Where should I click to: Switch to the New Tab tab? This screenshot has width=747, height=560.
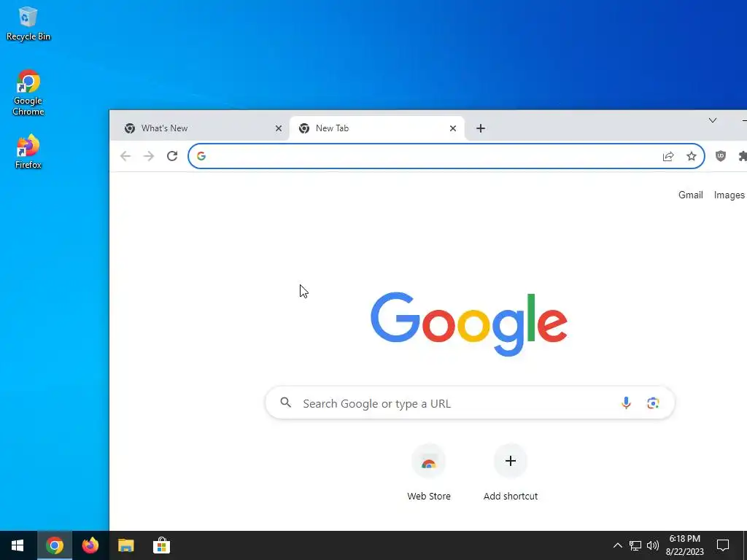(376, 128)
